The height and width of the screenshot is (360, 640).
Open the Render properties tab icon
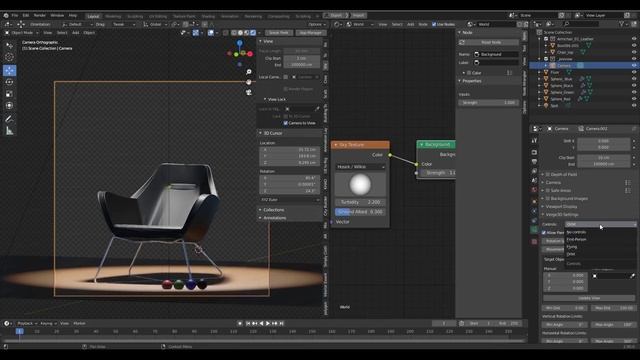[534, 152]
